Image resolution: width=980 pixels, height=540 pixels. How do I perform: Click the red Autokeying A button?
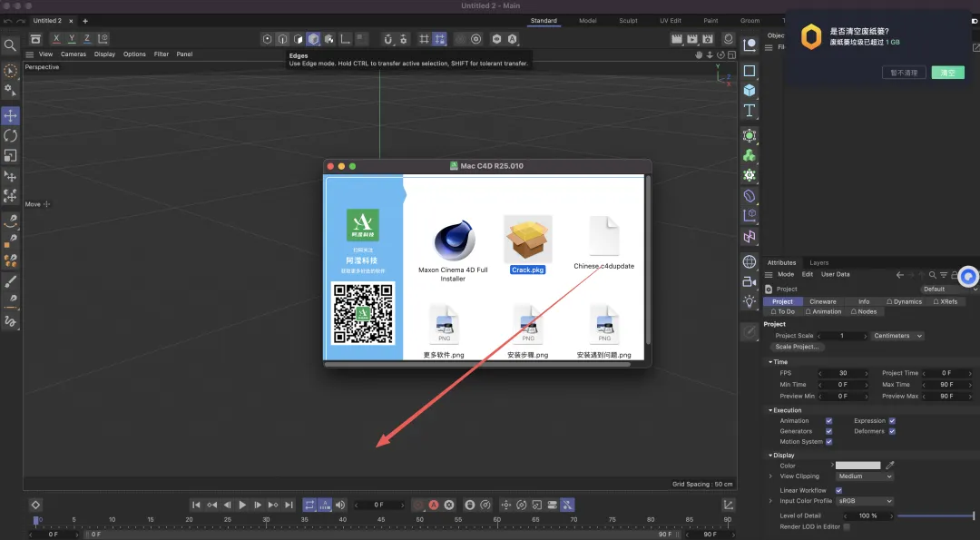[434, 505]
